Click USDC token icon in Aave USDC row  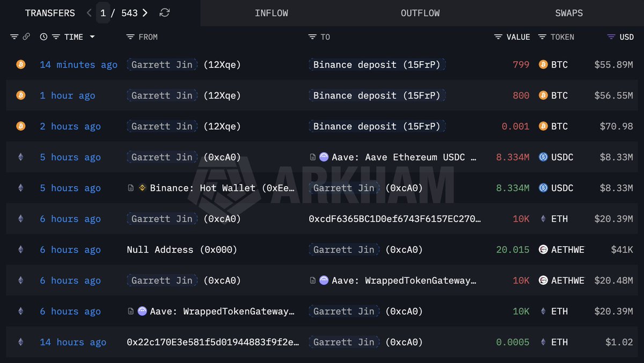click(x=543, y=157)
